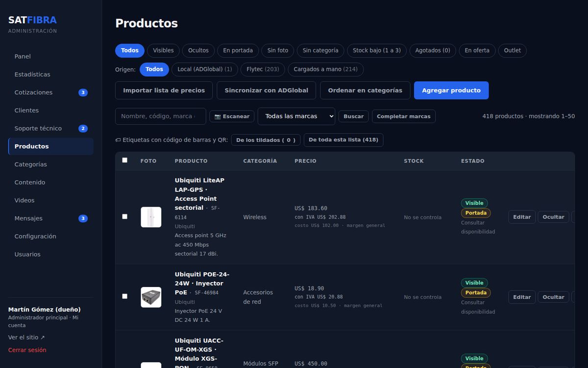Tick the Ubiquiti LiteAP LAP-GPS row checkbox
The image size is (588, 368).
tap(124, 216)
